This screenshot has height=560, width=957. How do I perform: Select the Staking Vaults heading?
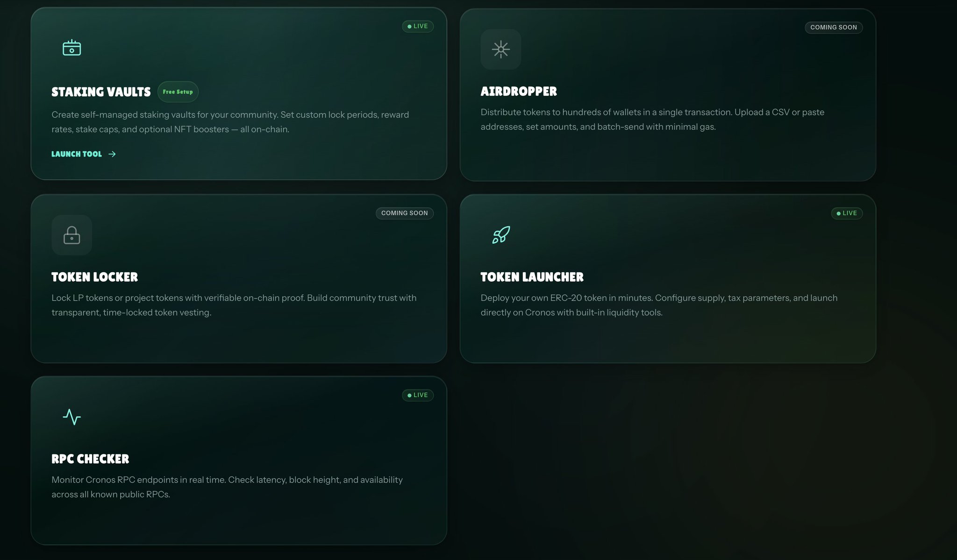(x=101, y=92)
